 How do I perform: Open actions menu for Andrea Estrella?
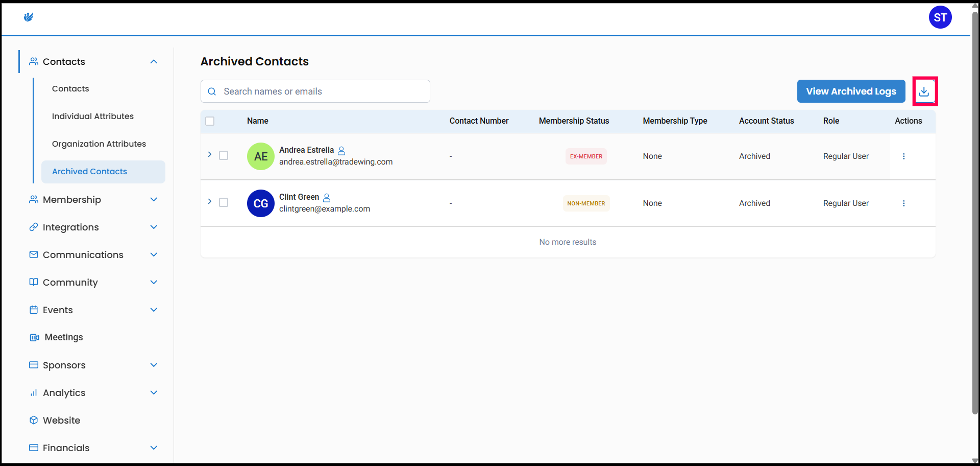tap(904, 156)
